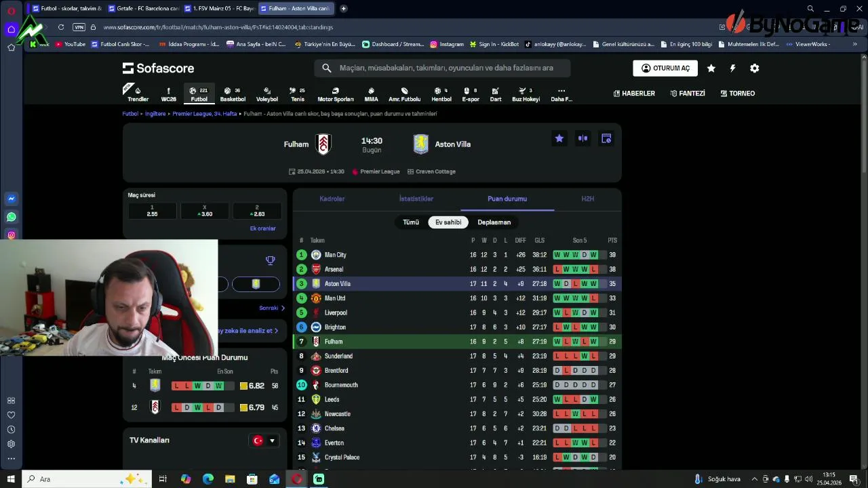The height and width of the screenshot is (488, 868).
Task: Open the FANTEZİ link
Action: (x=687, y=94)
